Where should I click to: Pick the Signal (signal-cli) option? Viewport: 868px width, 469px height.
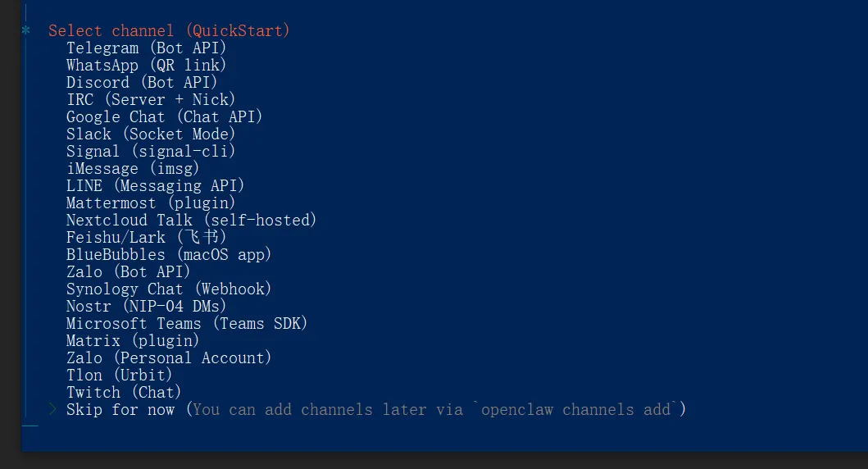[151, 152]
